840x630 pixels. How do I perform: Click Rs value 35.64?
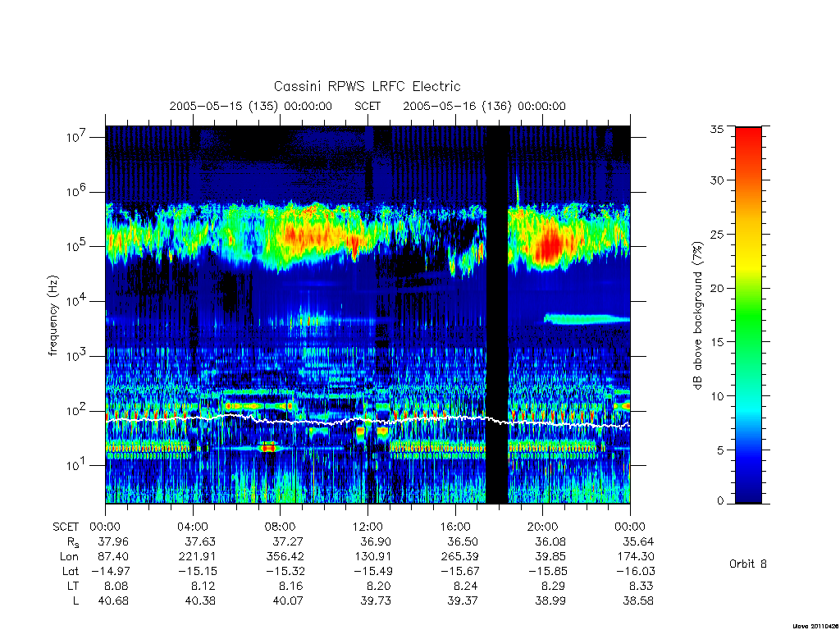click(x=638, y=541)
